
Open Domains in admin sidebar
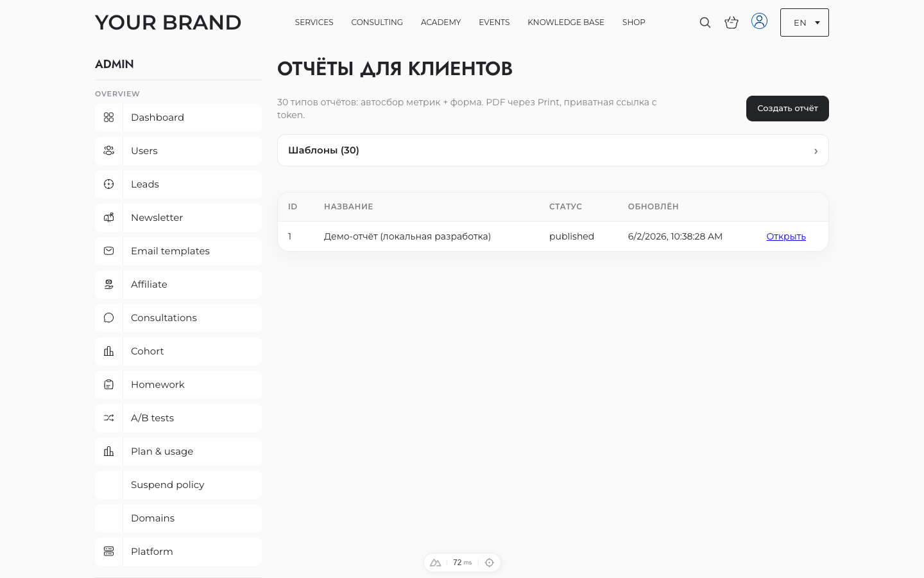coord(178,518)
